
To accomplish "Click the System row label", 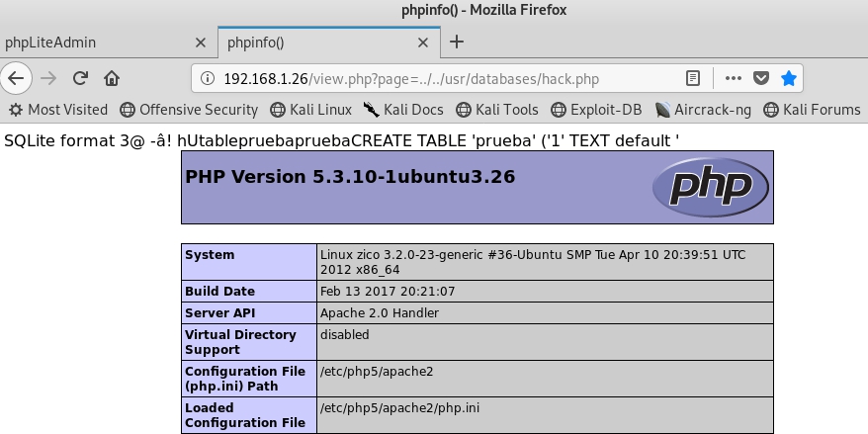I will (249, 262).
